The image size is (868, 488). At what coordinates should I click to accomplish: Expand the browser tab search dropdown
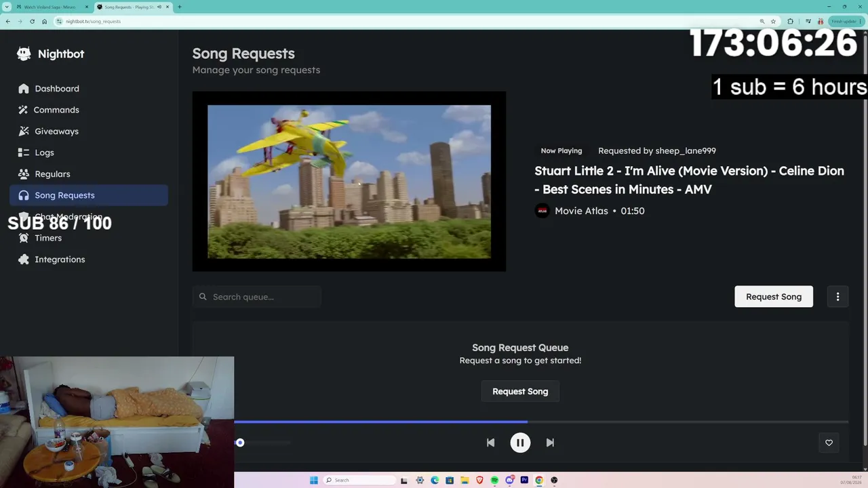point(7,7)
